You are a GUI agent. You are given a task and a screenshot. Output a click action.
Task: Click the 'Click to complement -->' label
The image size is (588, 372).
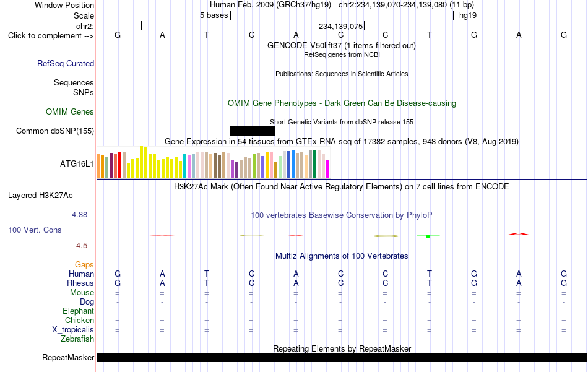51,36
